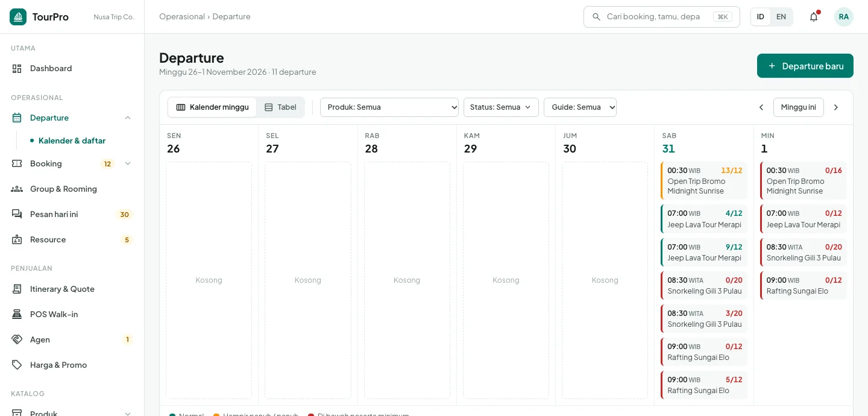Collapse the Departure sidebar section
The height and width of the screenshot is (416, 868).
pyautogui.click(x=128, y=118)
